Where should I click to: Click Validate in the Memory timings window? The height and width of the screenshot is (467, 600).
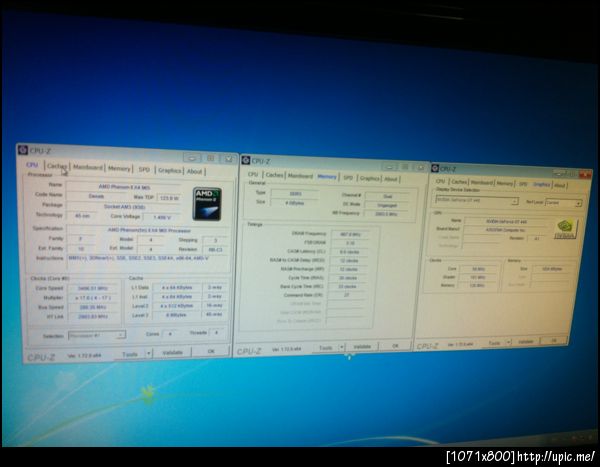point(362,346)
